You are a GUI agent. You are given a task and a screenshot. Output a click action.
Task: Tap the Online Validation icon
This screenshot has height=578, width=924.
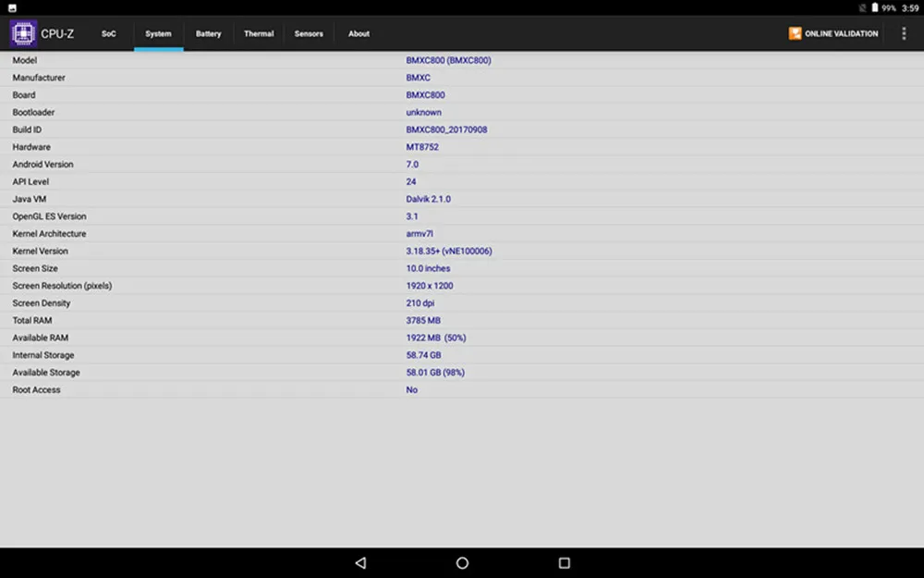tap(795, 33)
